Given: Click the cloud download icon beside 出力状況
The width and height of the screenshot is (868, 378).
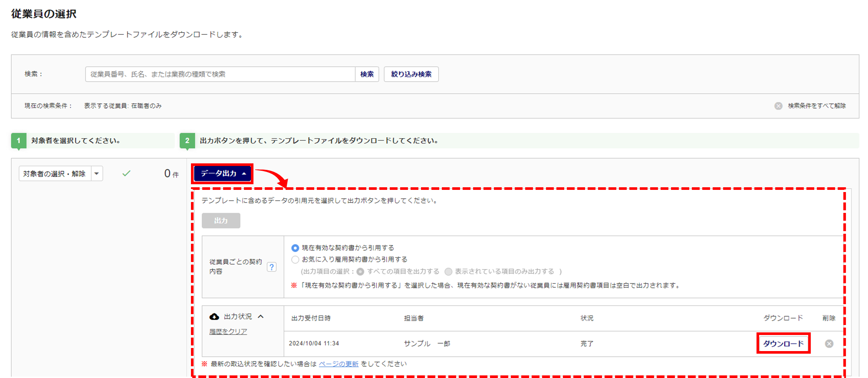Looking at the screenshot, I should pyautogui.click(x=214, y=317).
